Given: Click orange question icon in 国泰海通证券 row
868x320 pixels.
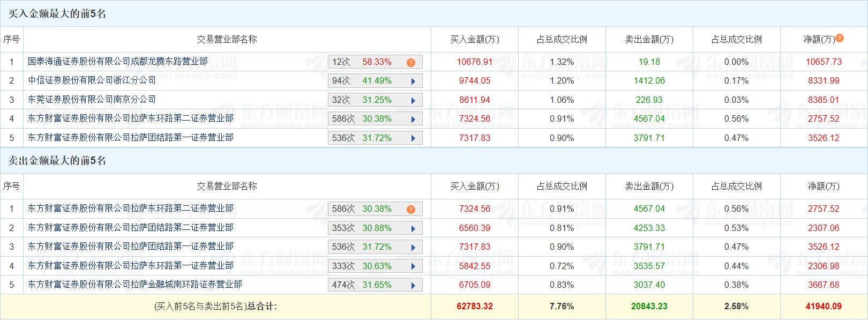Looking at the screenshot, I should [x=411, y=63].
